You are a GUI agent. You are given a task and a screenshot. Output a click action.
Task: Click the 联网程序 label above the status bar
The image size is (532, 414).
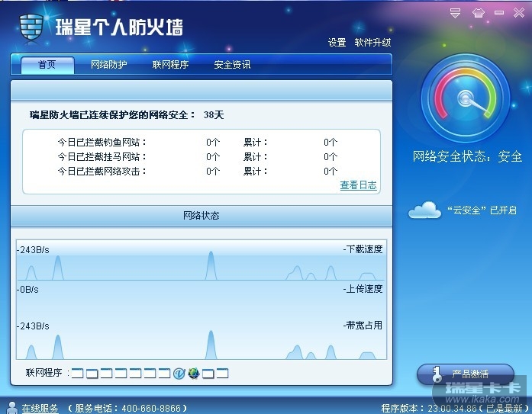coord(47,373)
